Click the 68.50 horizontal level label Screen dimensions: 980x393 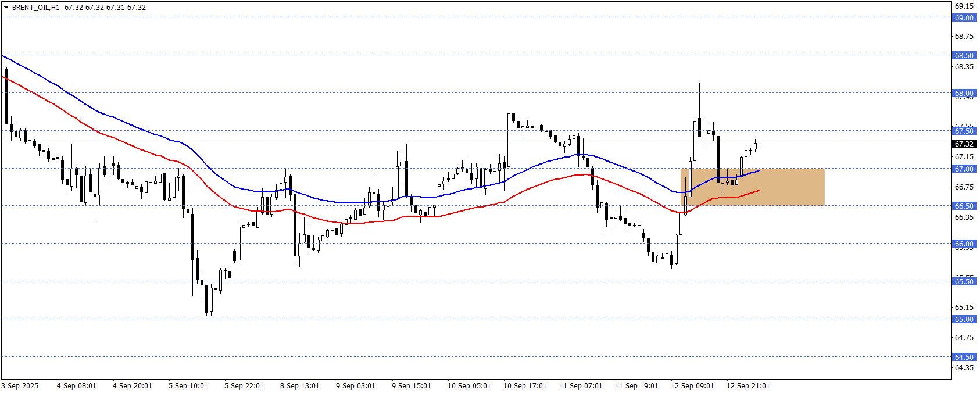(964, 55)
